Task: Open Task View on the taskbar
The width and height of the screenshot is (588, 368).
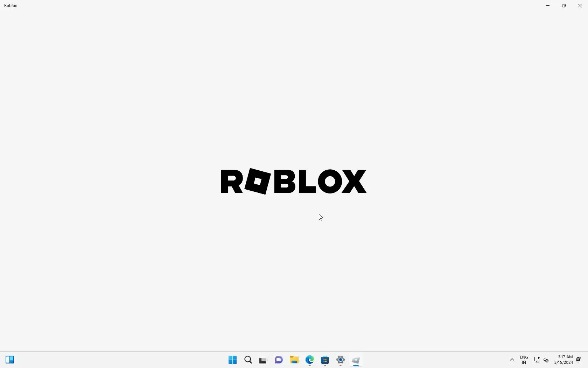Action: (263, 360)
